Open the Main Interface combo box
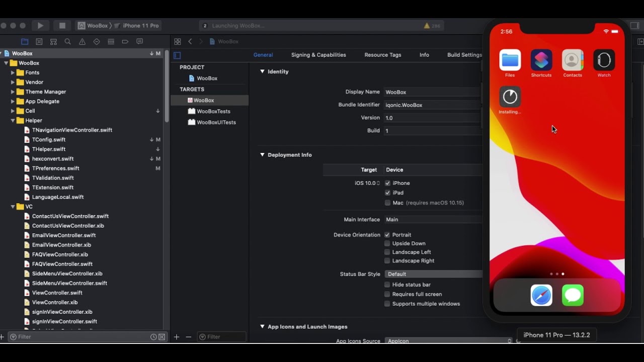Image resolution: width=644 pixels, height=362 pixels. pyautogui.click(x=434, y=219)
